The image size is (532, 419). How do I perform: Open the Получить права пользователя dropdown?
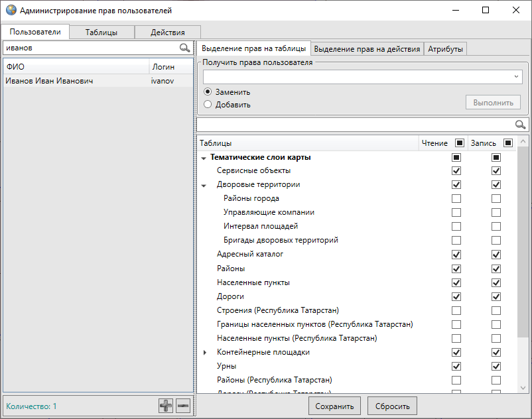tap(517, 77)
